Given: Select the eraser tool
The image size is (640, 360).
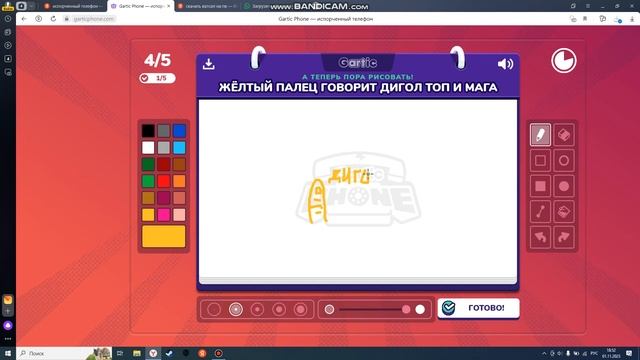Looking at the screenshot, I should (564, 135).
